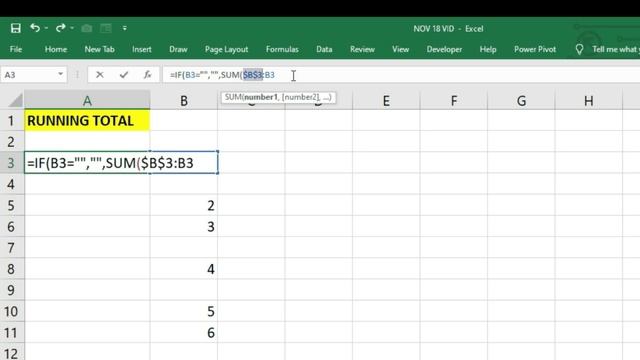Open the Formulas tab
Viewport: 640px width, 360px height.
(282, 49)
